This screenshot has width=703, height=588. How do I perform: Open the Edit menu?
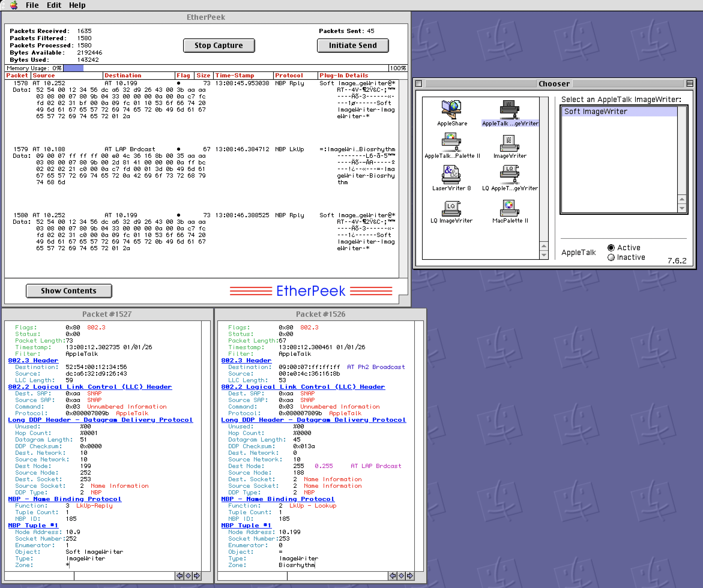[x=54, y=5]
